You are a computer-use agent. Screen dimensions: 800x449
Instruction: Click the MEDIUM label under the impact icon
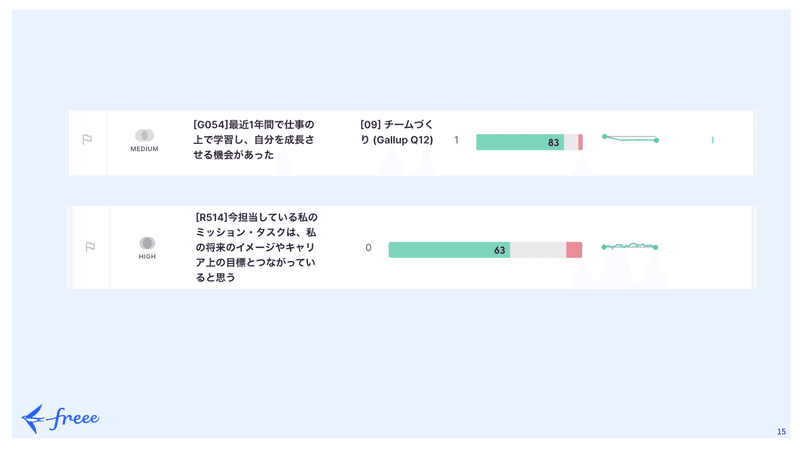144,149
